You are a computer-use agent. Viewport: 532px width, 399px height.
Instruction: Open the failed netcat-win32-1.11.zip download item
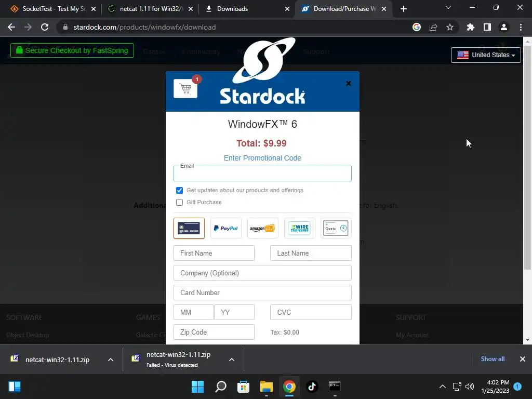[x=178, y=360]
